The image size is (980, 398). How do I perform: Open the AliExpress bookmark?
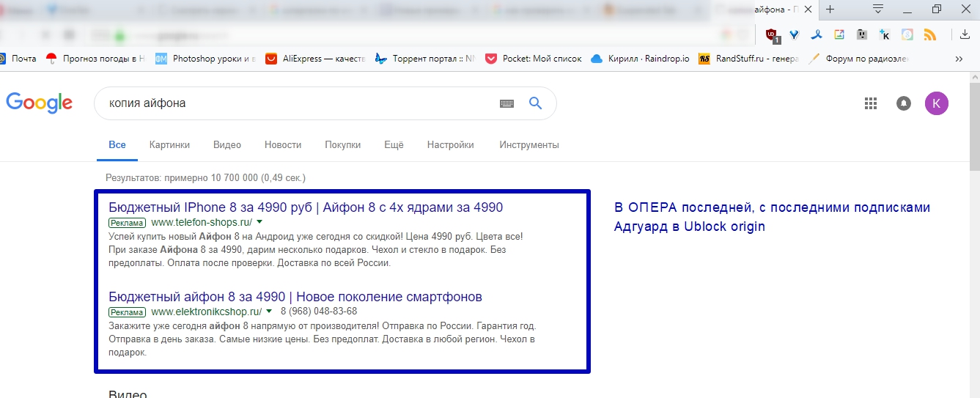[x=315, y=59]
